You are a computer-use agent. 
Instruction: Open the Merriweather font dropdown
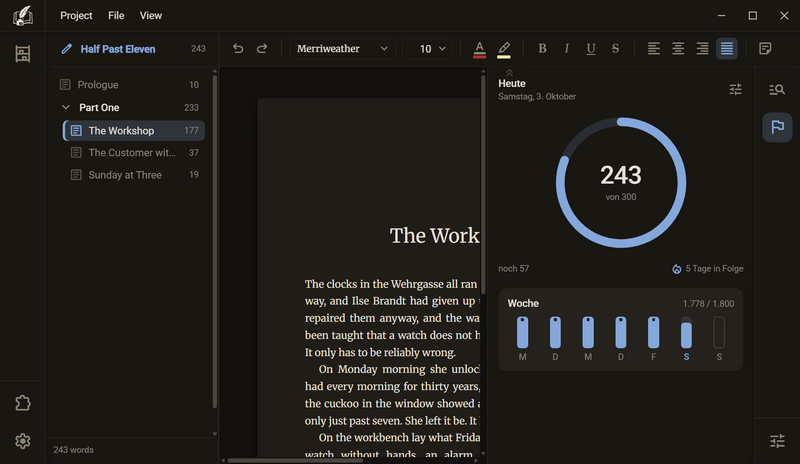pyautogui.click(x=342, y=48)
